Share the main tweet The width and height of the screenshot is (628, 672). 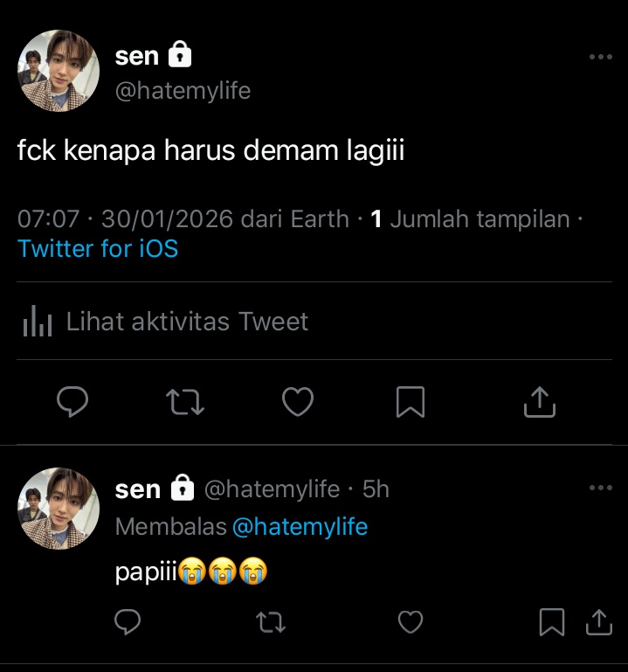tap(539, 402)
